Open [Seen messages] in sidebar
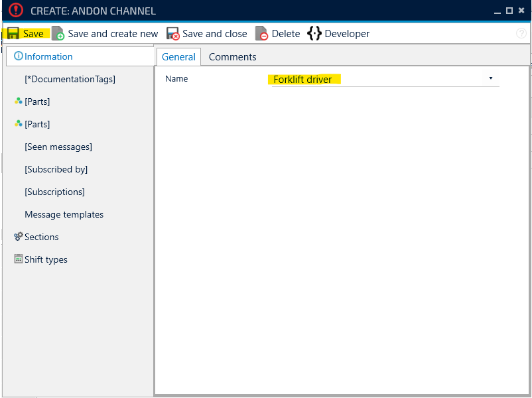The width and height of the screenshot is (532, 398). tap(58, 147)
